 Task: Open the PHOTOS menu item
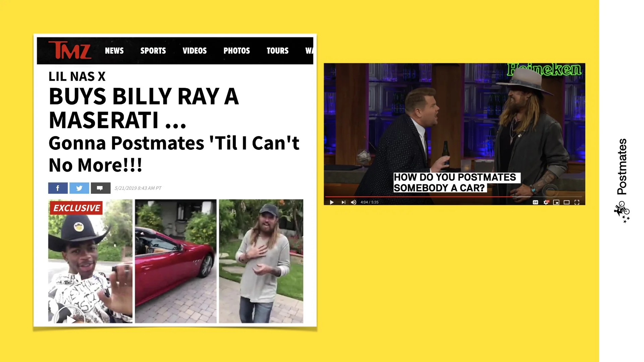click(x=236, y=51)
